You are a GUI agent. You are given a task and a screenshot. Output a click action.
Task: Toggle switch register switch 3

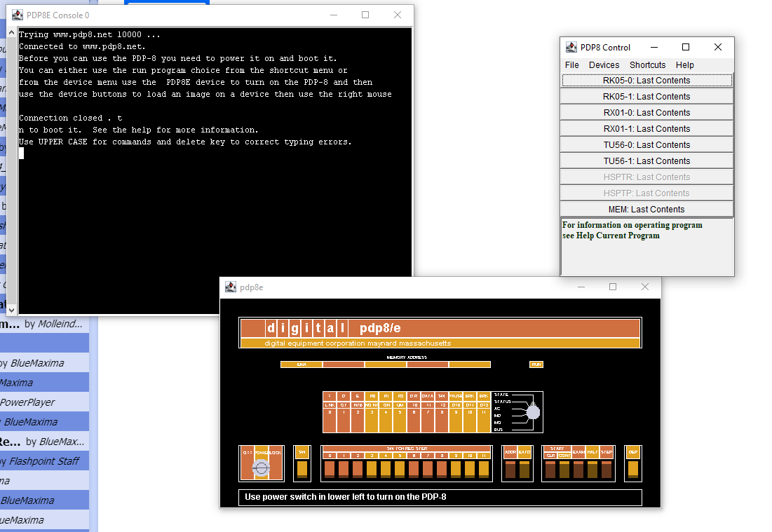(372, 468)
